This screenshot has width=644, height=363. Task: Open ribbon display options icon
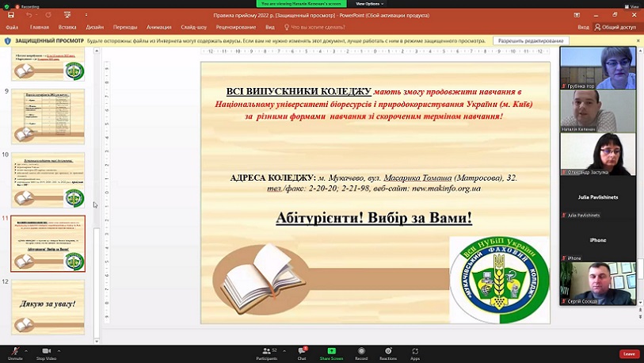click(x=577, y=15)
